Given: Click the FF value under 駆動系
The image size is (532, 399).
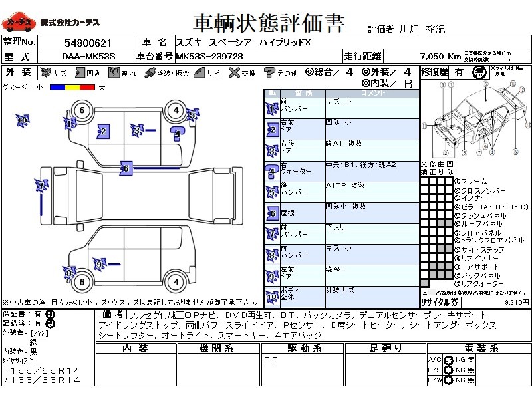Looking at the screenshot, I should [x=270, y=360].
